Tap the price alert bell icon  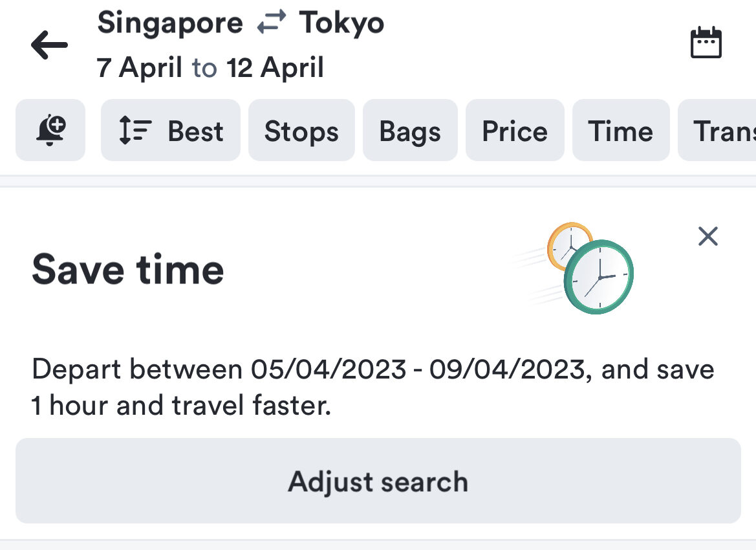coord(50,130)
